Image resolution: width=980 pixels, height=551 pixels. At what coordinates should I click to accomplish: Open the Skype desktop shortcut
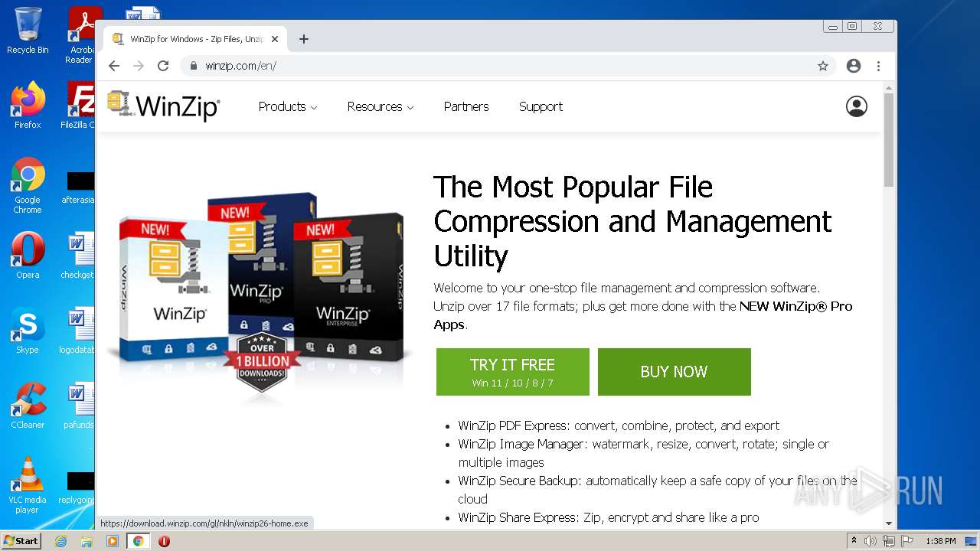pyautogui.click(x=28, y=331)
